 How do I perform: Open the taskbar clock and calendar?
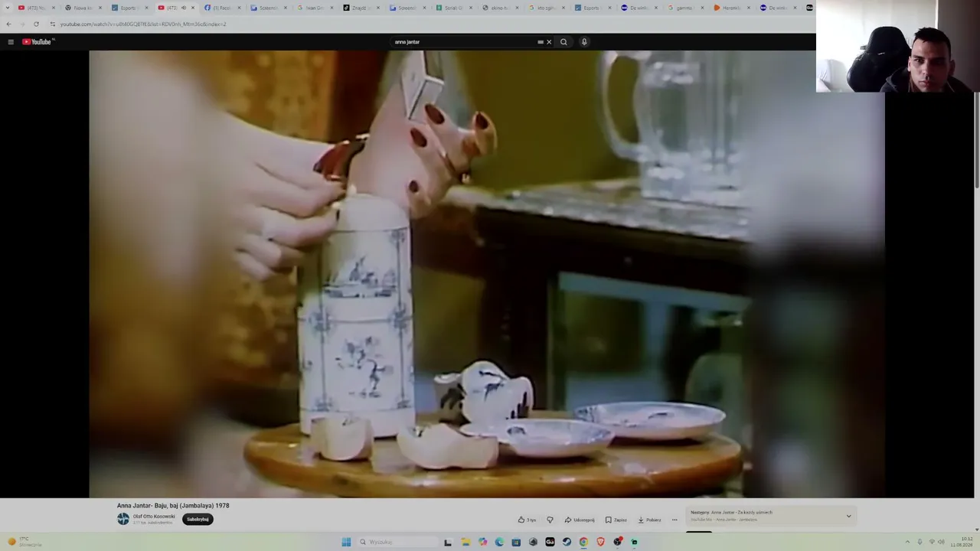coord(962,542)
